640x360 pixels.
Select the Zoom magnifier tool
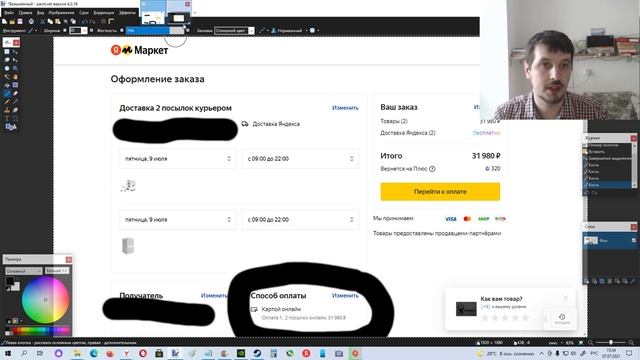tap(15, 68)
